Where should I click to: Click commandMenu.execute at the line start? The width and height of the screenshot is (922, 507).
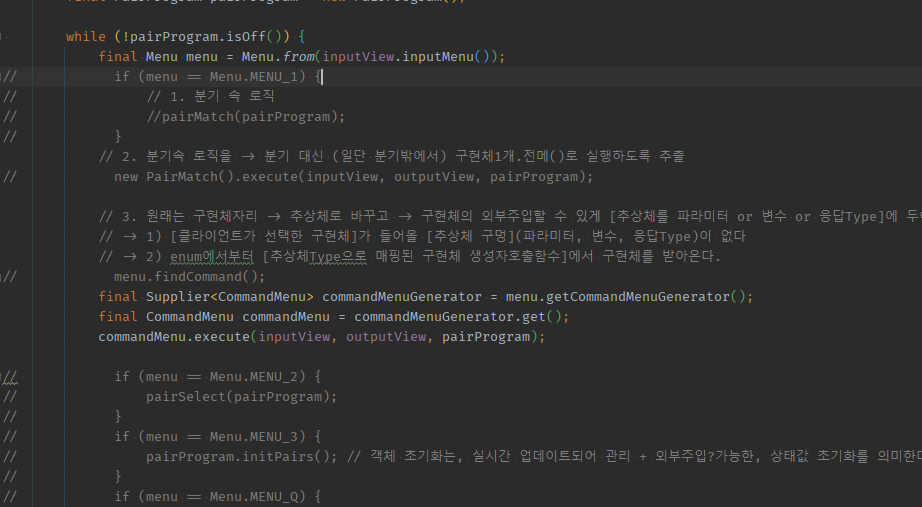tap(174, 336)
